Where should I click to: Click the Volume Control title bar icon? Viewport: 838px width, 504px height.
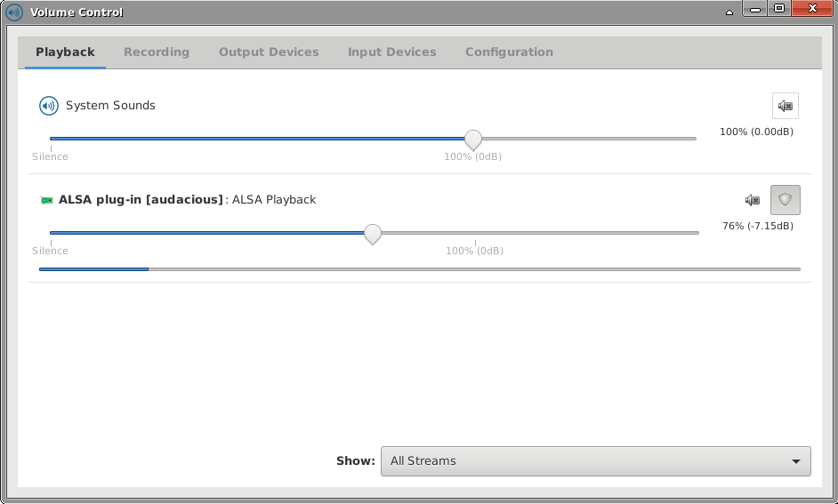pyautogui.click(x=13, y=12)
